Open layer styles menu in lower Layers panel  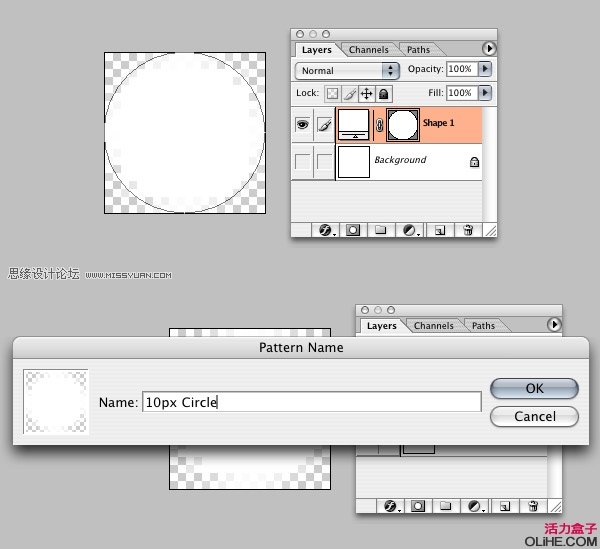[391, 507]
